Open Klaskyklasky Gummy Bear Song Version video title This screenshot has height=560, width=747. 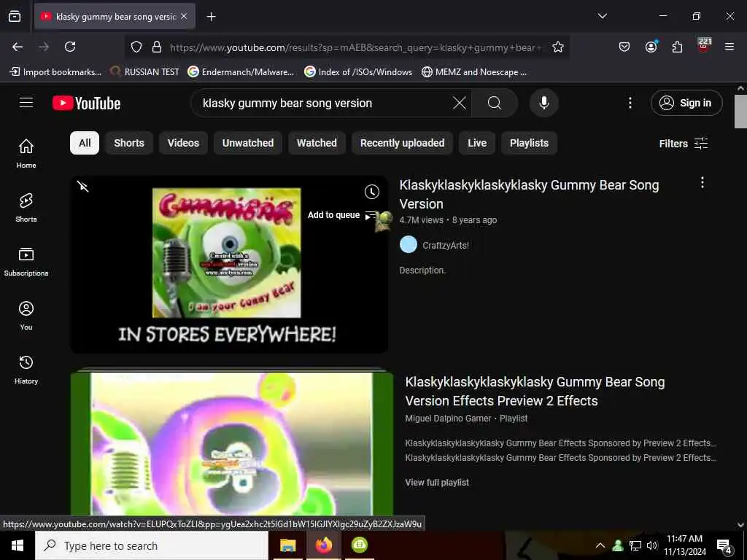click(529, 194)
